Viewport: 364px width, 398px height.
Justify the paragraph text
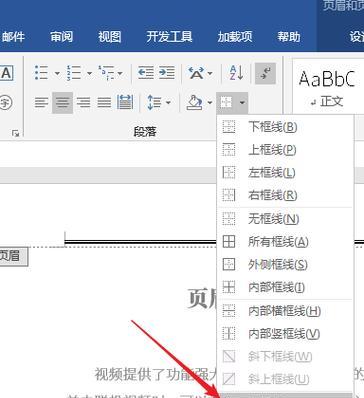point(104,102)
